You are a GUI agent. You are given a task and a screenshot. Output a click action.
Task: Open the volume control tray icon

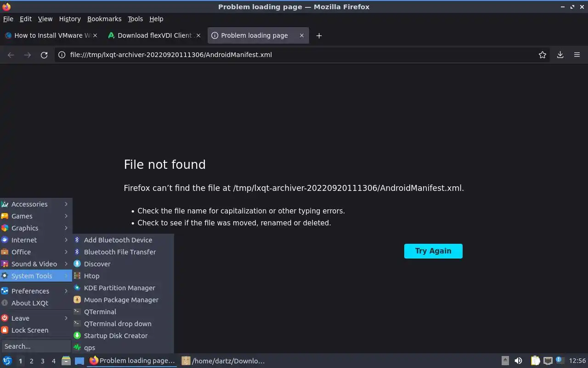(518, 361)
